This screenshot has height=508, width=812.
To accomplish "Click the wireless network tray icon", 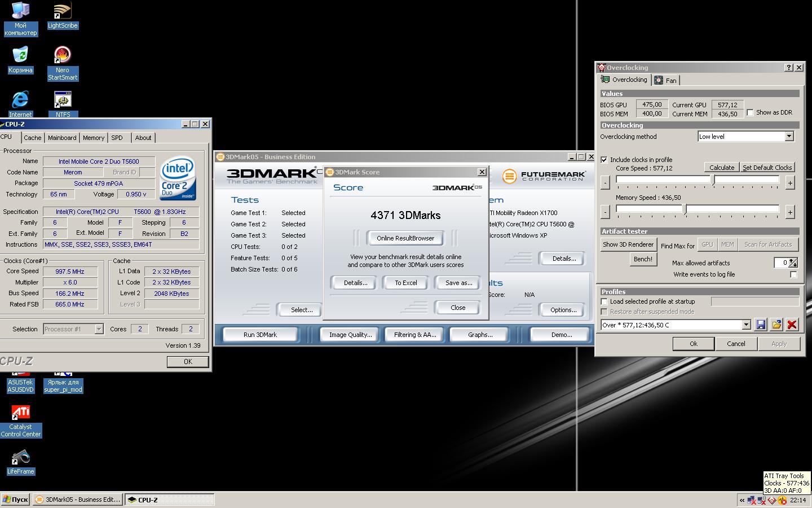I will tap(762, 500).
